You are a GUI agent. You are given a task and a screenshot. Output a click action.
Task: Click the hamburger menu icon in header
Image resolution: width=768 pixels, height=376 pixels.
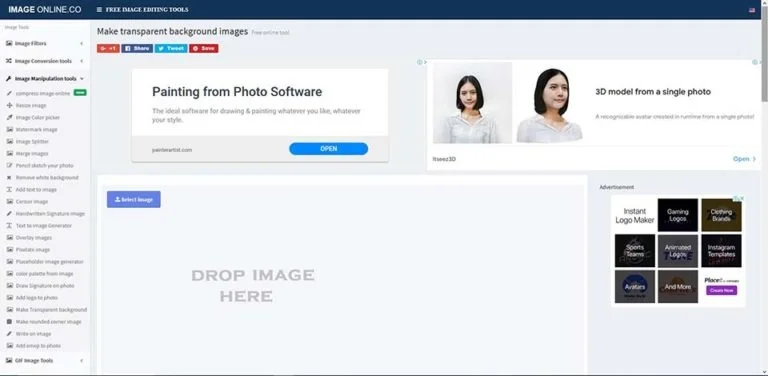(x=99, y=9)
